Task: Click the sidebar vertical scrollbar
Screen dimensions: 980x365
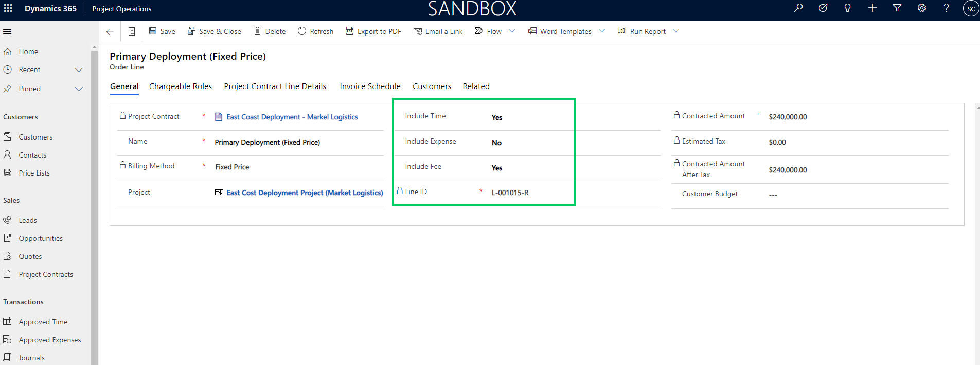Action: coord(94,206)
